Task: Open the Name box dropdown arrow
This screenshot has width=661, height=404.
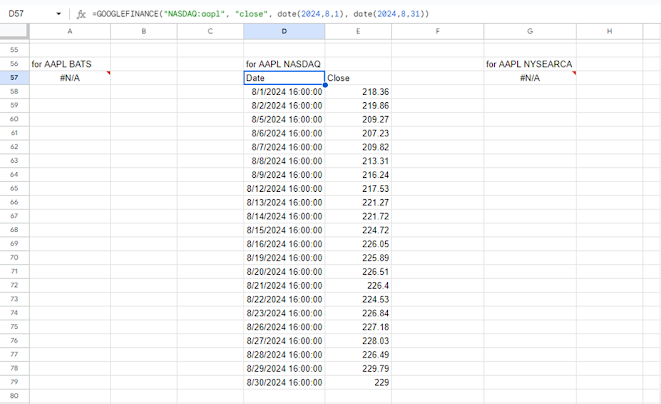Action: pyautogui.click(x=58, y=14)
